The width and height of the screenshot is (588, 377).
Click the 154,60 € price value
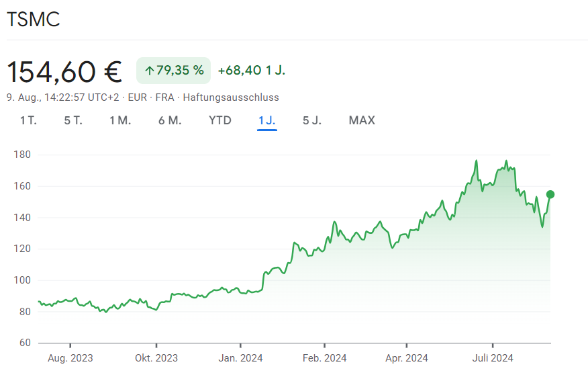click(x=64, y=72)
